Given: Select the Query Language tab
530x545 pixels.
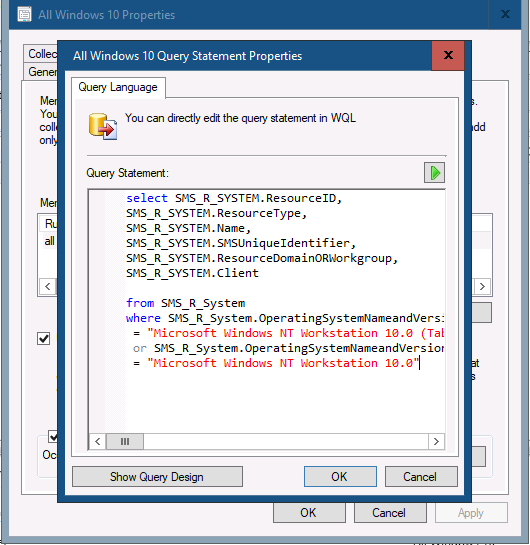Looking at the screenshot, I should pyautogui.click(x=118, y=87).
